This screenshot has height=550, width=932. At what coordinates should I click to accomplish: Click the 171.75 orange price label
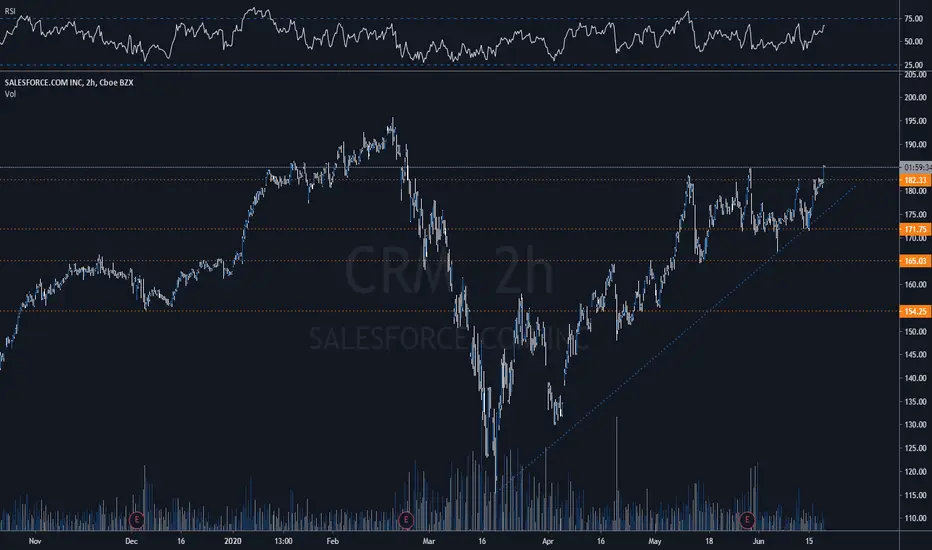915,229
